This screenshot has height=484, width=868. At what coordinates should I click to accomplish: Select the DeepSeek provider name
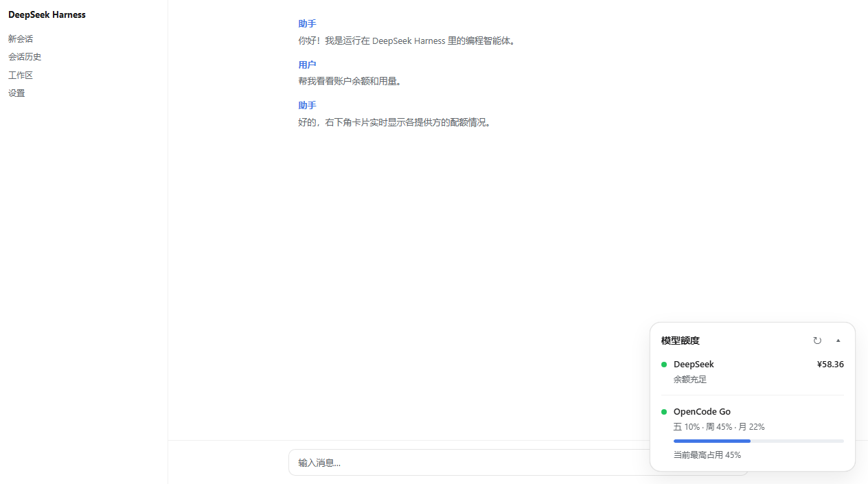pos(694,365)
